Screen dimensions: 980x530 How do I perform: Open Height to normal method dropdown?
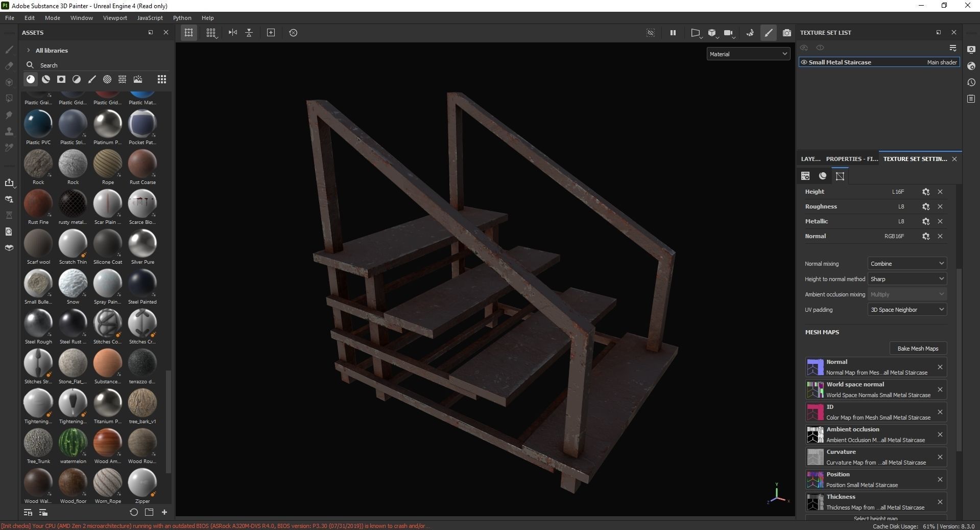[907, 279]
